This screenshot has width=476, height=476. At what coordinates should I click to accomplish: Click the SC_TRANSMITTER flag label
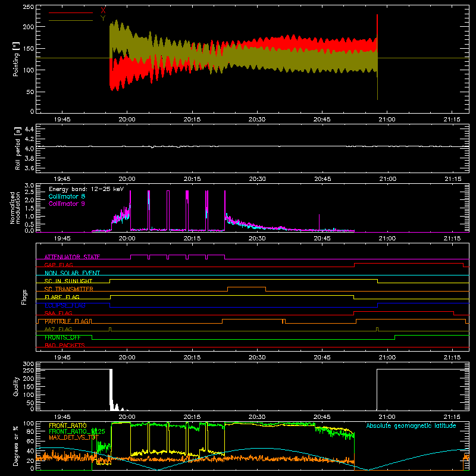[69, 289]
